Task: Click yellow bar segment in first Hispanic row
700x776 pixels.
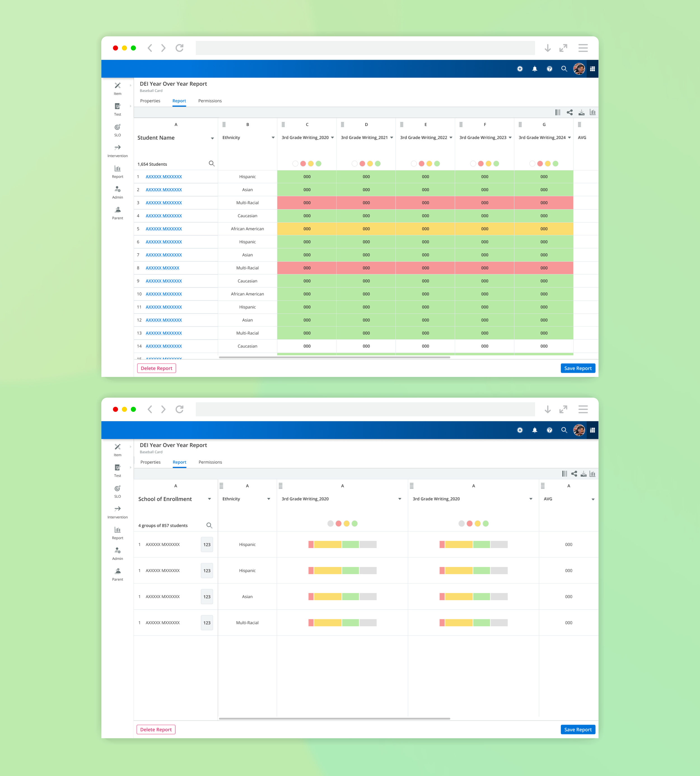Action: [x=328, y=544]
